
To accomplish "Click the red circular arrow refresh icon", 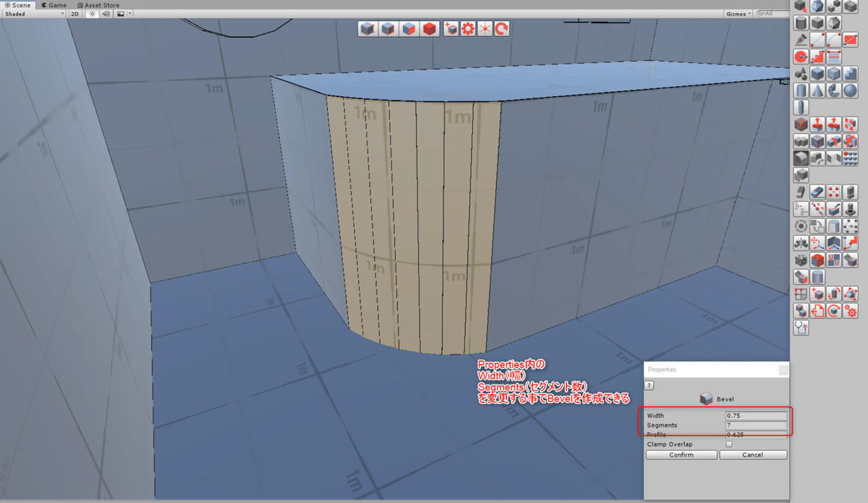I will [x=502, y=29].
